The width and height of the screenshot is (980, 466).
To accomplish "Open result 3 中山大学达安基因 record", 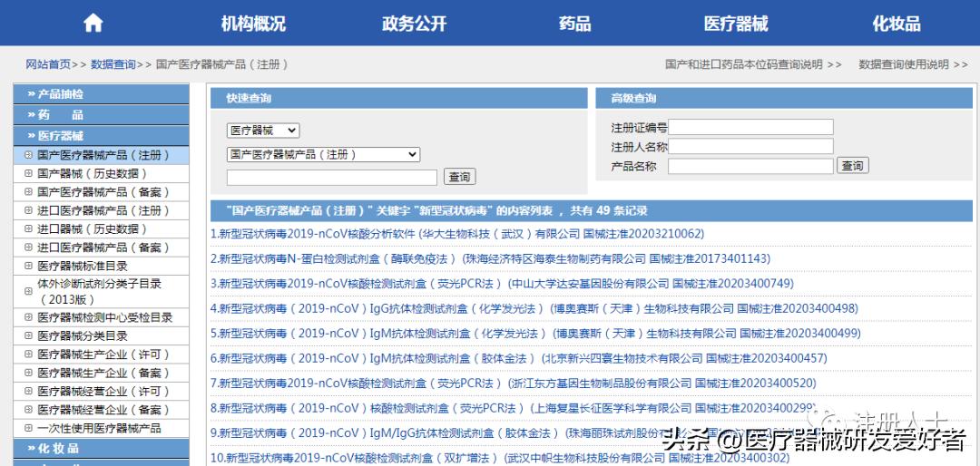I will [x=502, y=284].
